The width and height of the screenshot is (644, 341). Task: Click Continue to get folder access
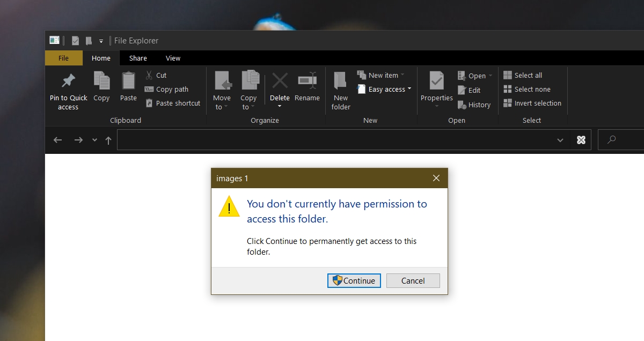click(x=354, y=280)
